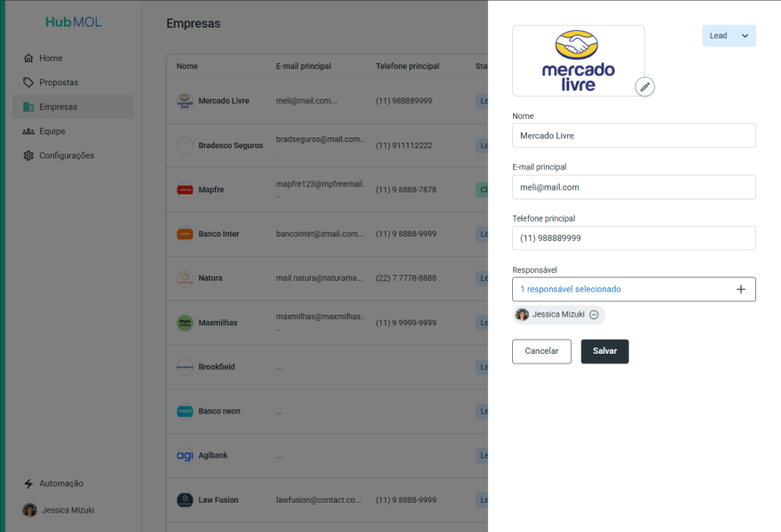Click the Brookfield row logo
The image size is (781, 532).
[x=185, y=367]
